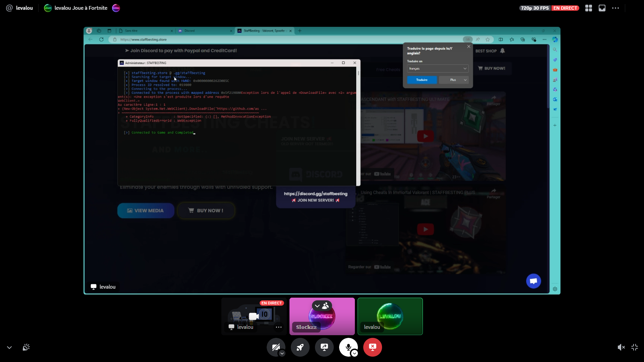Play the Using Cheats In Immortal Valorant video

425,229
